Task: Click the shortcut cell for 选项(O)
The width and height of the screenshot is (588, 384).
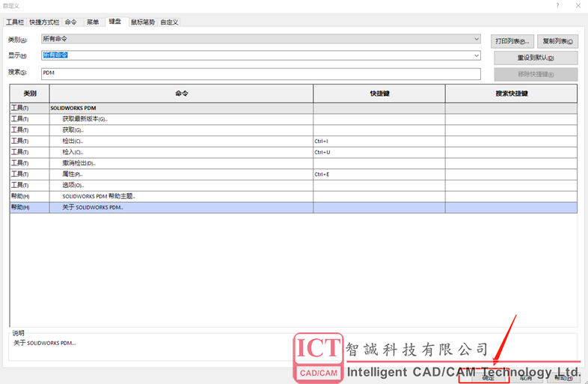Action: point(379,185)
